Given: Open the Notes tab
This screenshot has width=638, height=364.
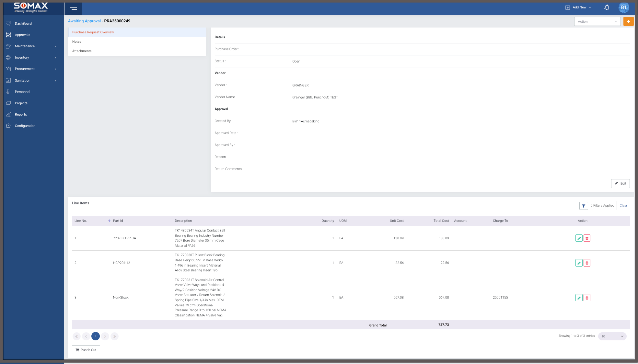Looking at the screenshot, I should (x=77, y=42).
